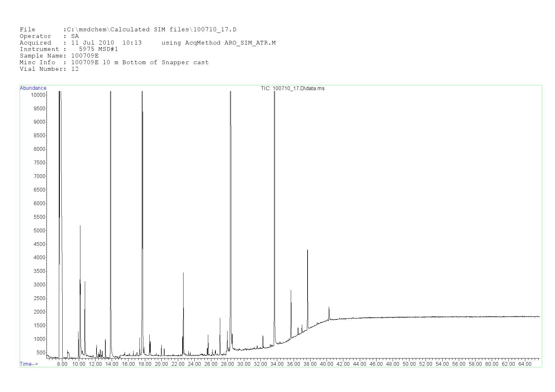Click the 64.00 time tick label

524,364
